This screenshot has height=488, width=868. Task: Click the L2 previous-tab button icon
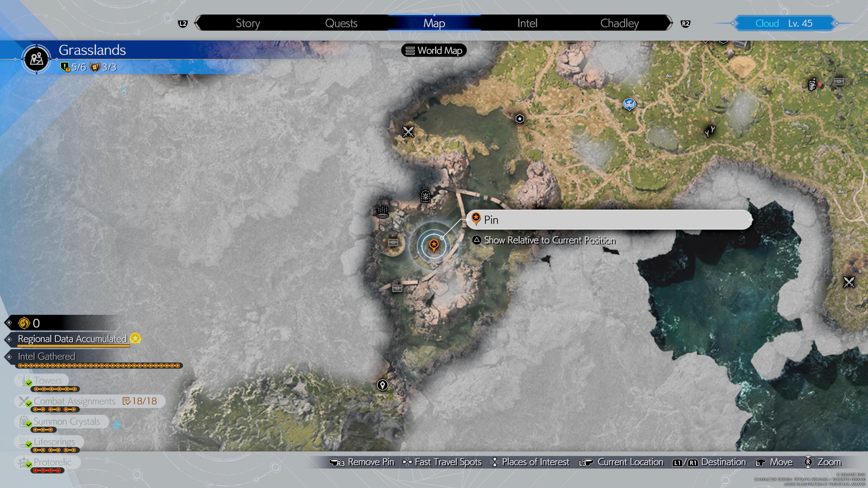tap(183, 23)
